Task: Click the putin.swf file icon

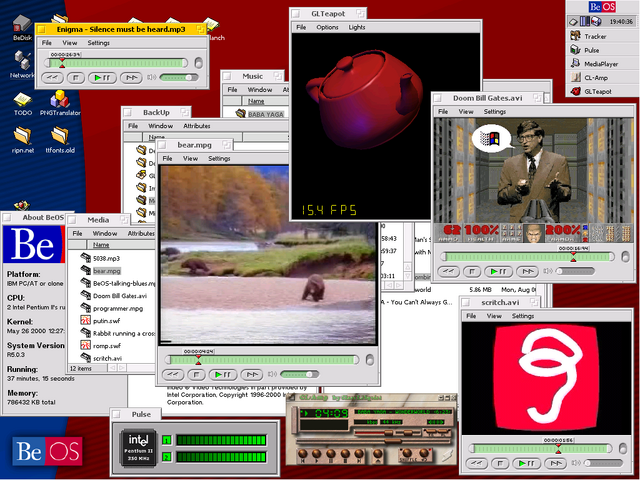Action: click(x=85, y=320)
